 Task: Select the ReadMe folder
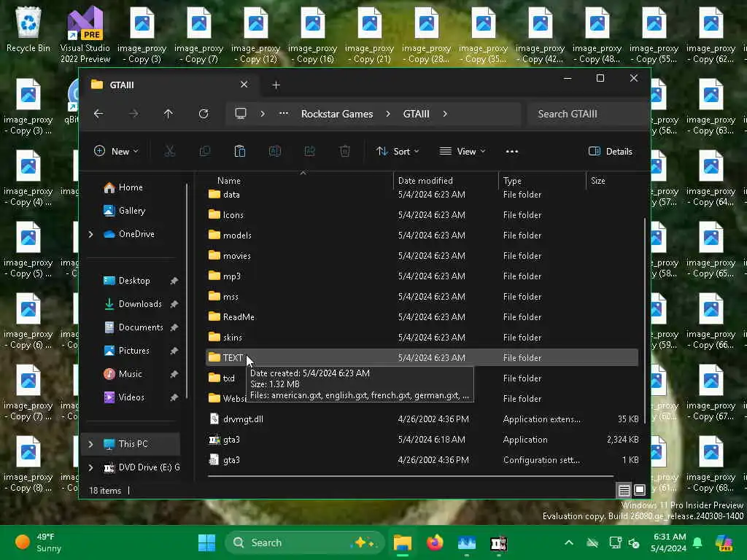(x=422, y=317)
